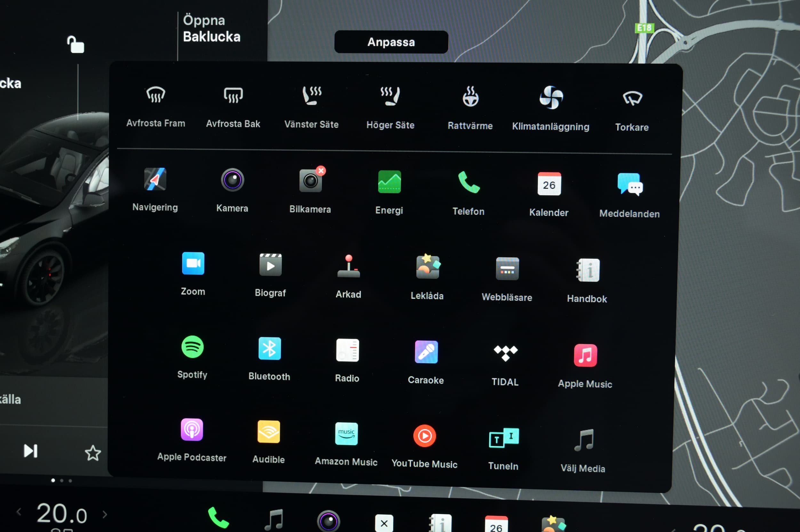Viewport: 800px width, 532px height.
Task: Open Välj Media source picker
Action: [583, 451]
